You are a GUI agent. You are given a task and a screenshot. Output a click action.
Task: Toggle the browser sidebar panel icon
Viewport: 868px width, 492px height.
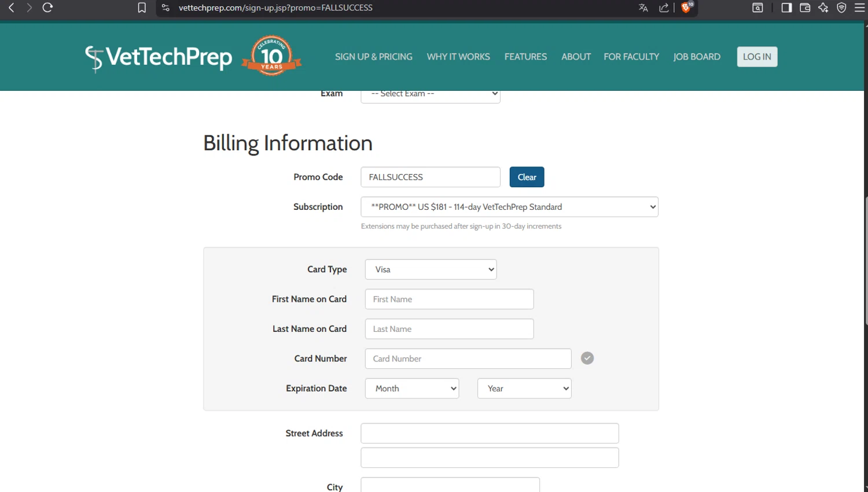[x=786, y=8]
